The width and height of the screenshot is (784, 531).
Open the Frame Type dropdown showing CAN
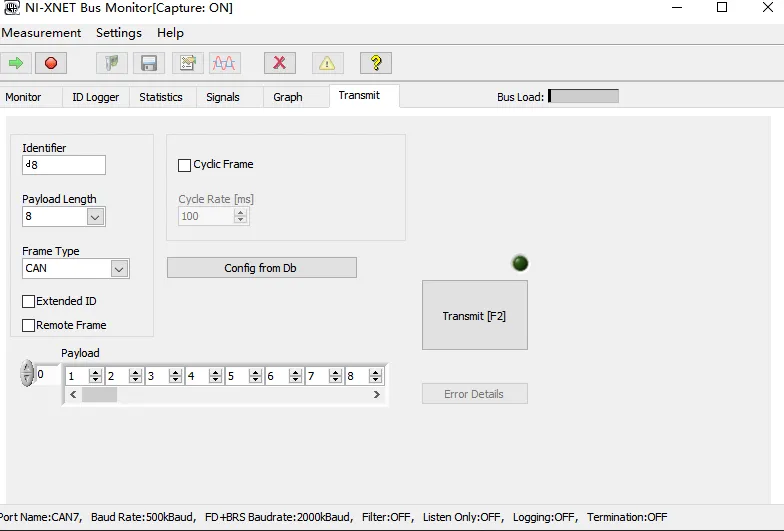click(x=119, y=268)
